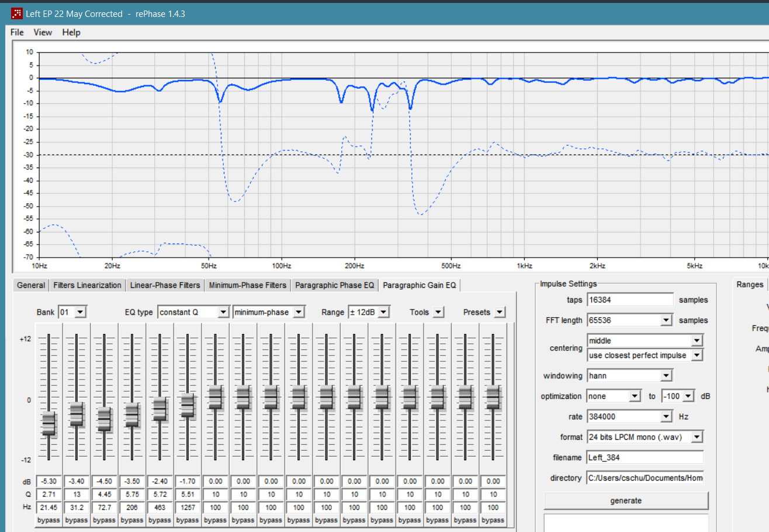This screenshot has width=769, height=532.
Task: Open the File menu
Action: [17, 33]
